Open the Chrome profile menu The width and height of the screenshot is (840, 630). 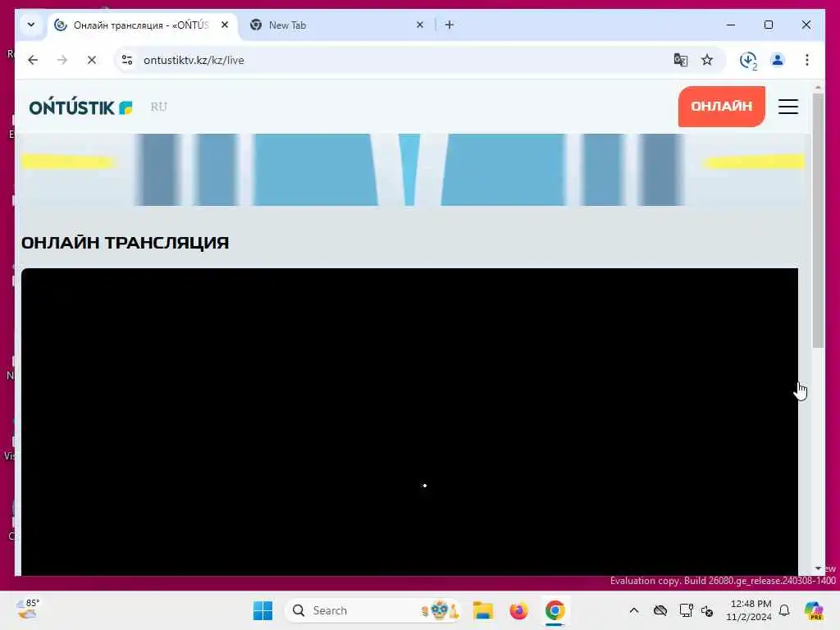point(778,60)
